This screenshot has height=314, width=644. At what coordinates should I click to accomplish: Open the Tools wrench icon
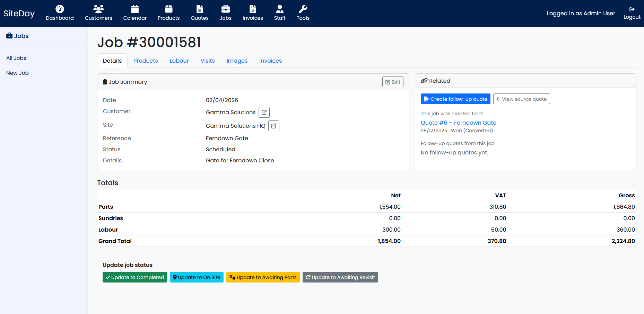[x=303, y=9]
